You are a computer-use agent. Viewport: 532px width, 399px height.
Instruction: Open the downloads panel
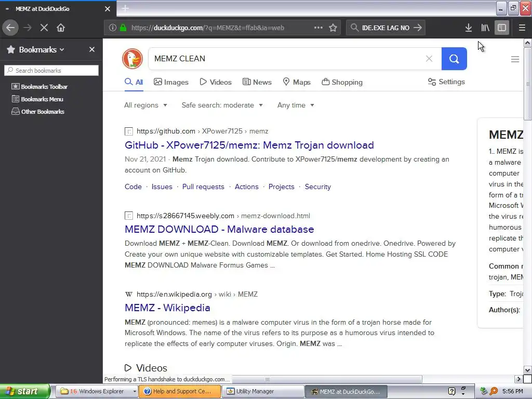pyautogui.click(x=469, y=28)
